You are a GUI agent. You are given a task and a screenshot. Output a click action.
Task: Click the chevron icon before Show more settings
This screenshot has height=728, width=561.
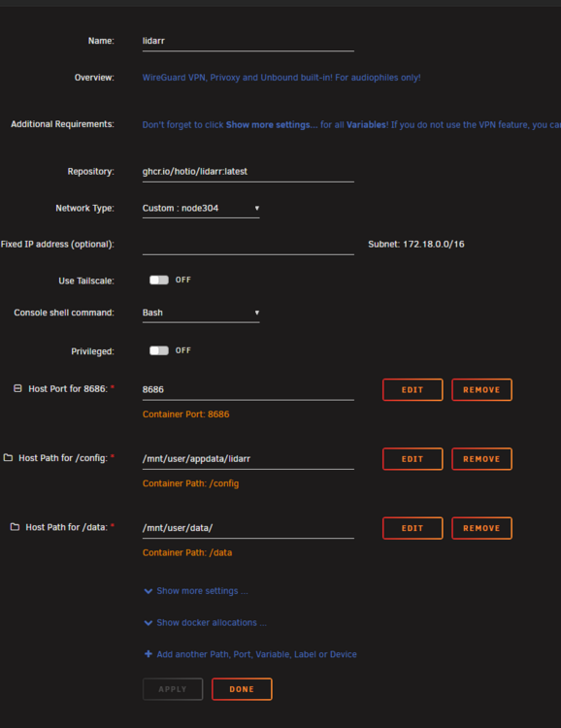click(148, 591)
